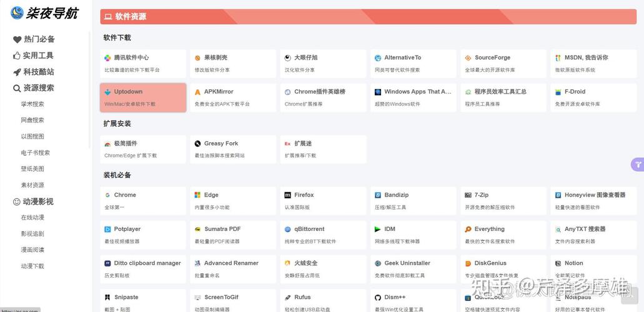Click the qBittorrent icon
Viewport: 644px width, 312px height.
pos(288,230)
